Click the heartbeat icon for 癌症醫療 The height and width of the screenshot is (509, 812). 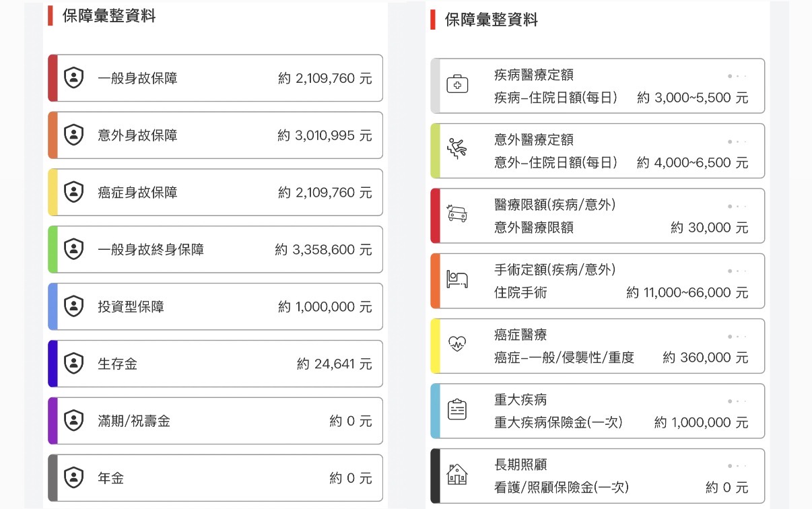point(457,345)
